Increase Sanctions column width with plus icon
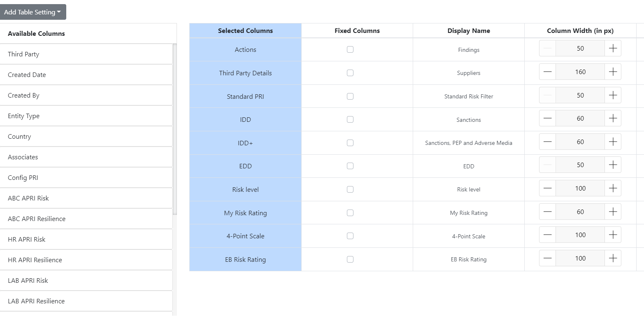The width and height of the screenshot is (644, 319). [613, 118]
